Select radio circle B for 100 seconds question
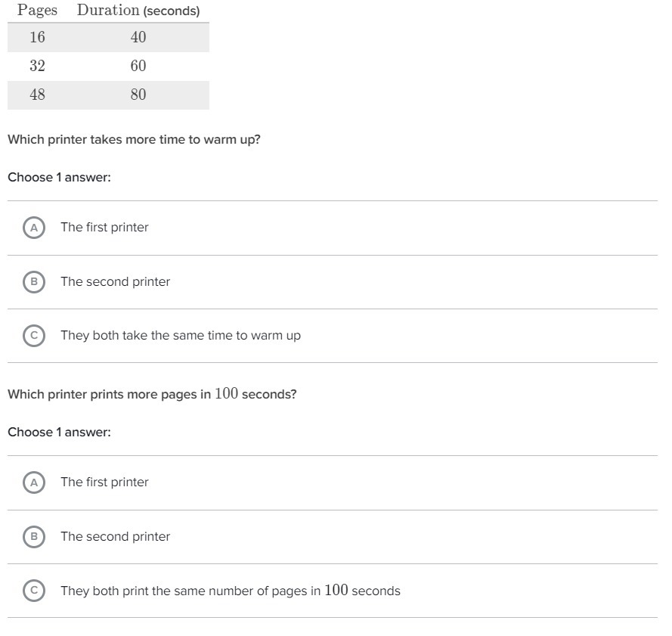 coord(33,537)
